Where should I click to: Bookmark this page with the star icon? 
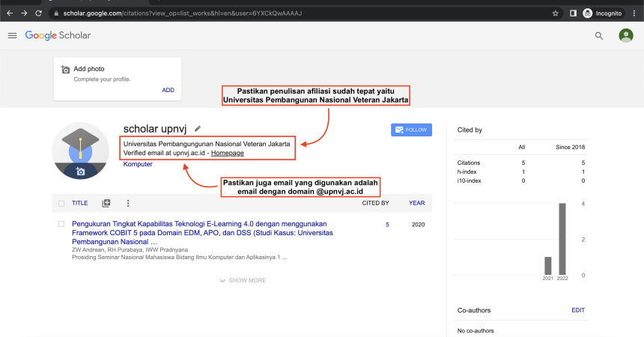[x=555, y=13]
